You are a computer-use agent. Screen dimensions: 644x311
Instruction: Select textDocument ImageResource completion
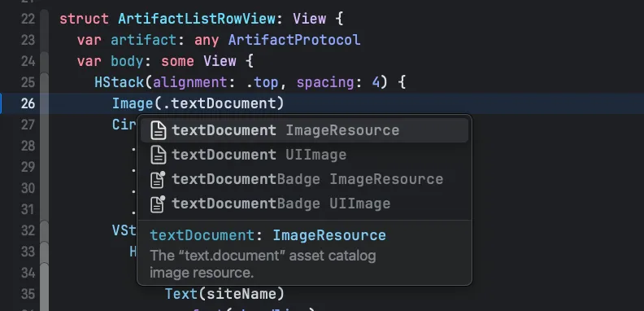[x=304, y=130]
